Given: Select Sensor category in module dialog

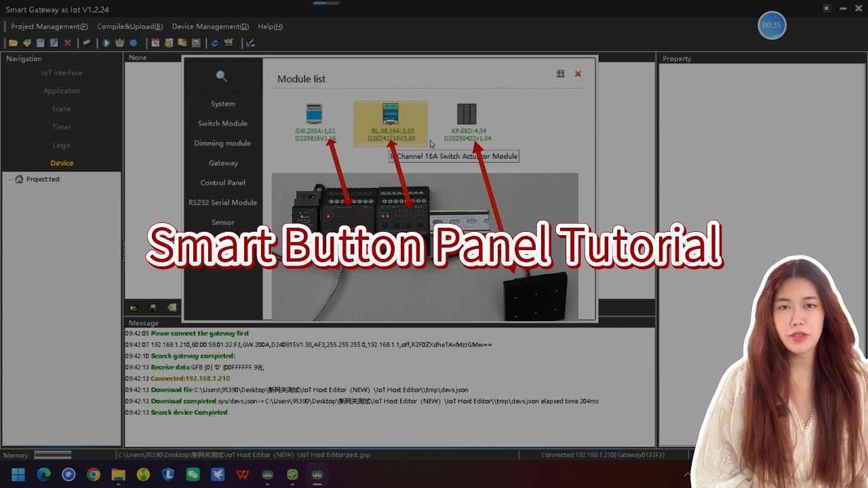Looking at the screenshot, I should [x=223, y=222].
